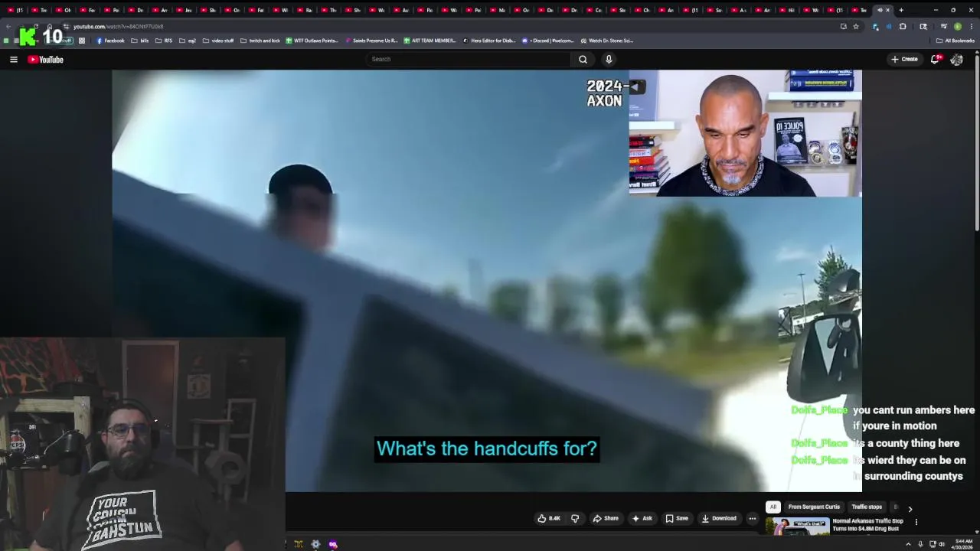Open the RFS bookmark folder
This screenshot has height=551, width=980.
[x=163, y=41]
